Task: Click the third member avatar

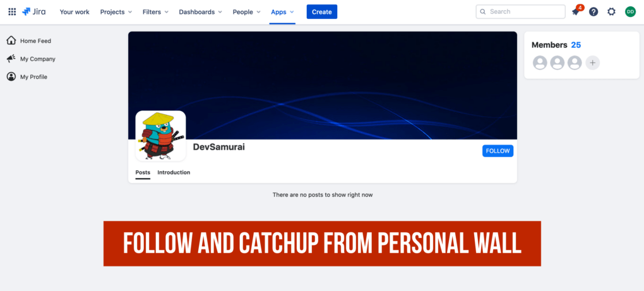Action: tap(575, 62)
